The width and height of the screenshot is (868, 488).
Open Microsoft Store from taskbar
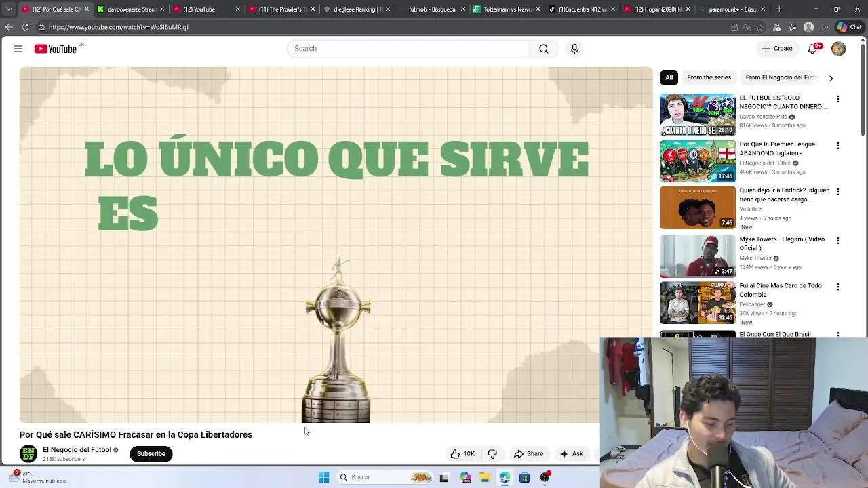524,478
